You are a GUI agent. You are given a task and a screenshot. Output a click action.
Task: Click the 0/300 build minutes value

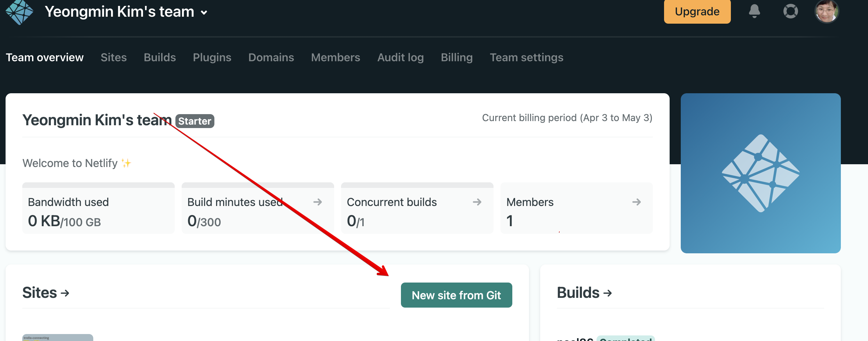204,221
